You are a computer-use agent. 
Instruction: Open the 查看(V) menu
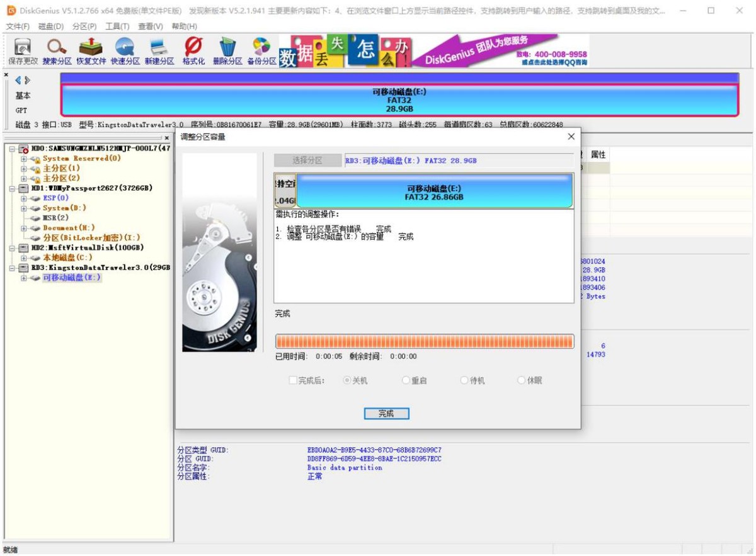click(x=151, y=26)
